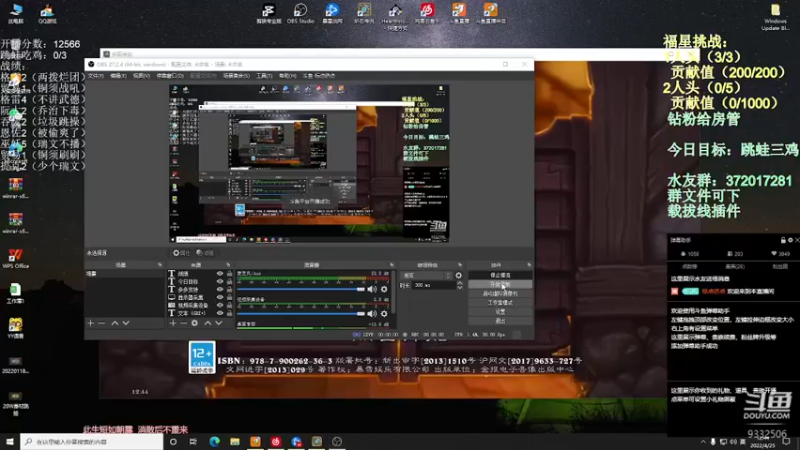Open File Explorer from the taskbar
Screen dimensions: 800x450
[x=235, y=441]
